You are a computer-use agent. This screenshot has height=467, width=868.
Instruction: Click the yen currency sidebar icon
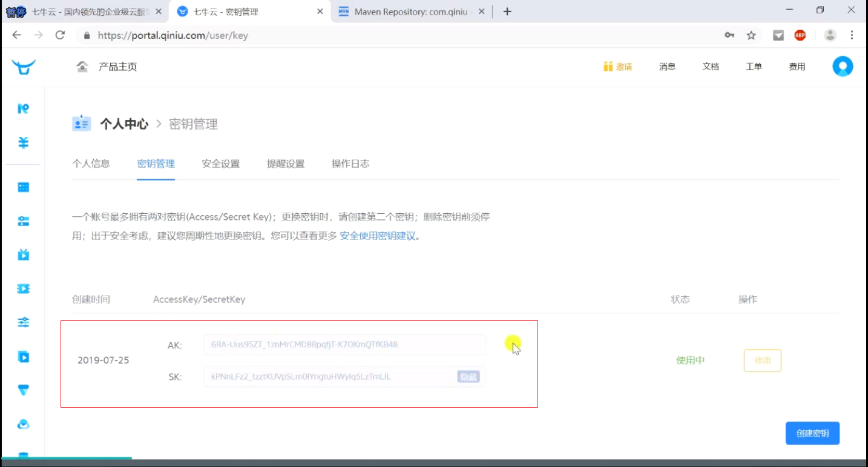coord(24,143)
